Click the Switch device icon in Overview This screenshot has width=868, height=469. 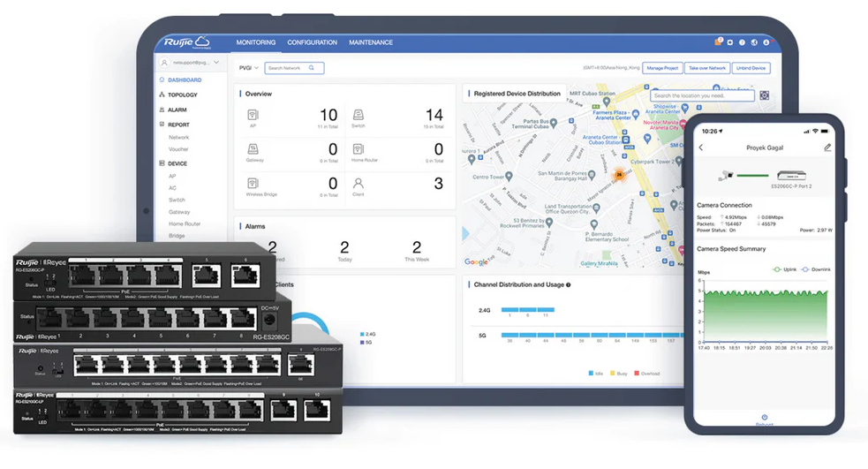click(x=359, y=115)
